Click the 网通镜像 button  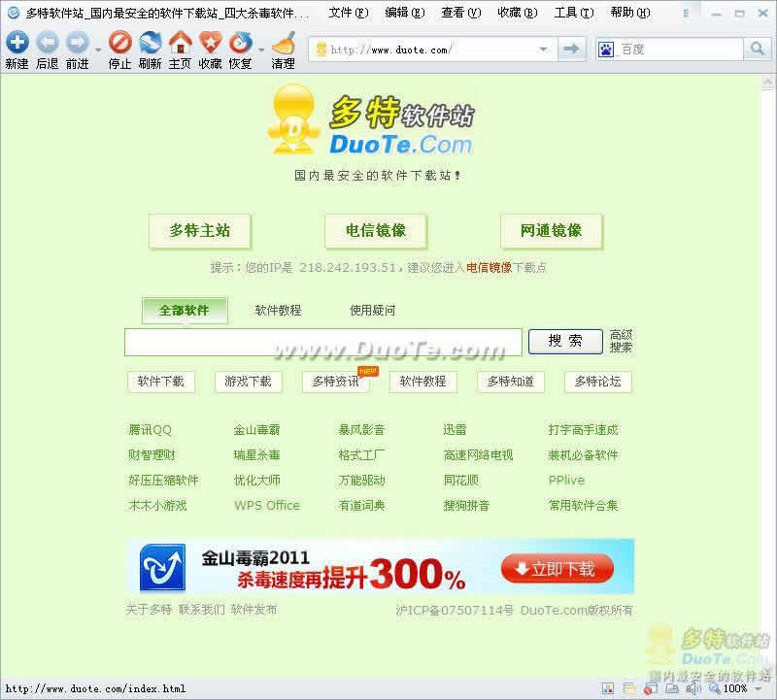551,231
